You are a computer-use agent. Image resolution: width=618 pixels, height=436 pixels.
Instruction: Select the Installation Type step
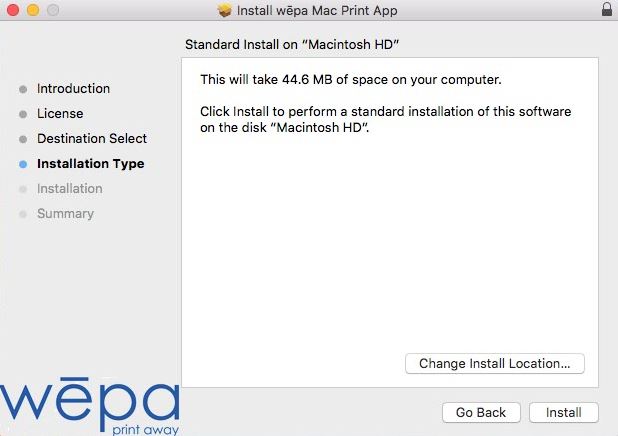click(x=91, y=164)
